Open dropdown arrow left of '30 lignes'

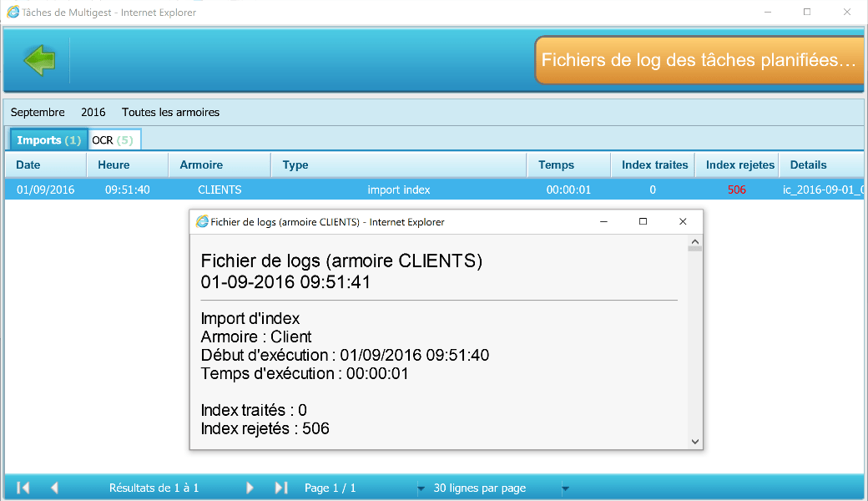[x=421, y=488]
